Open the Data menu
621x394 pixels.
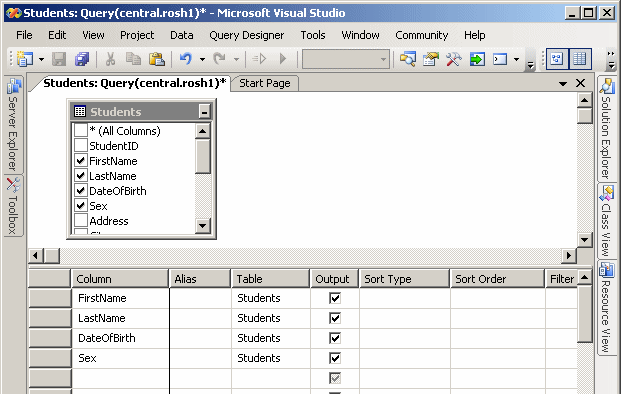tap(182, 35)
